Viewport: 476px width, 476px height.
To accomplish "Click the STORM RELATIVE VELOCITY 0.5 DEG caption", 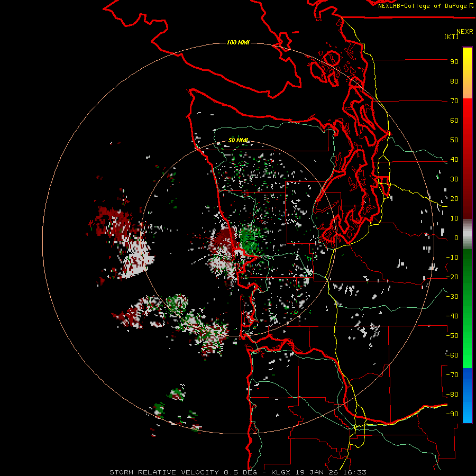I will click(x=183, y=472).
